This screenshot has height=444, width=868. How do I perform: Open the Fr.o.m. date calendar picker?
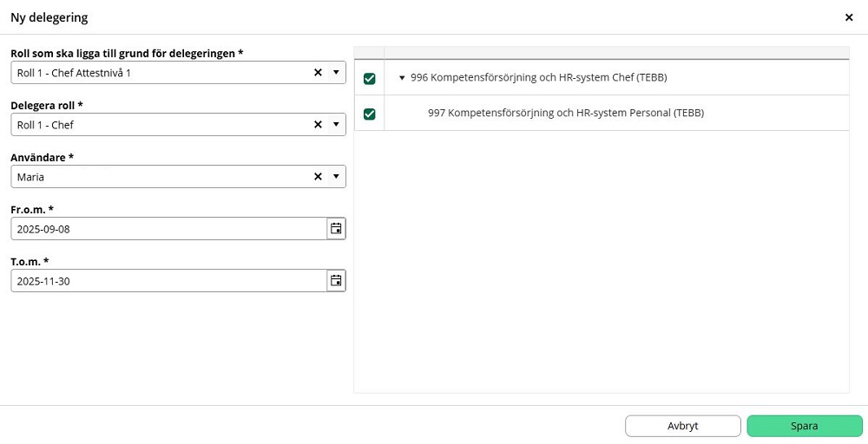point(336,229)
